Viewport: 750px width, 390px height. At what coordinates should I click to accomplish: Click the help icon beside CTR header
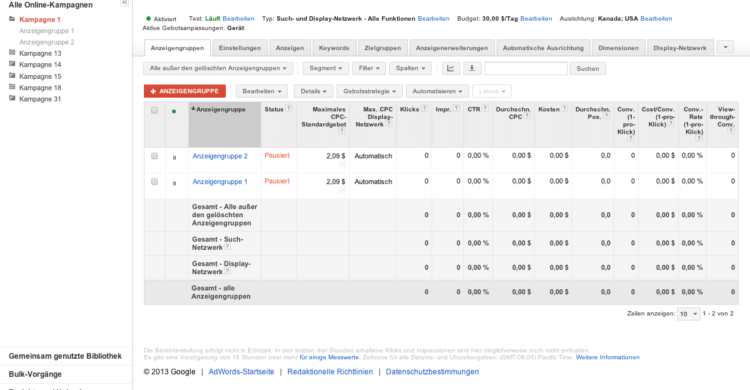coord(485,109)
